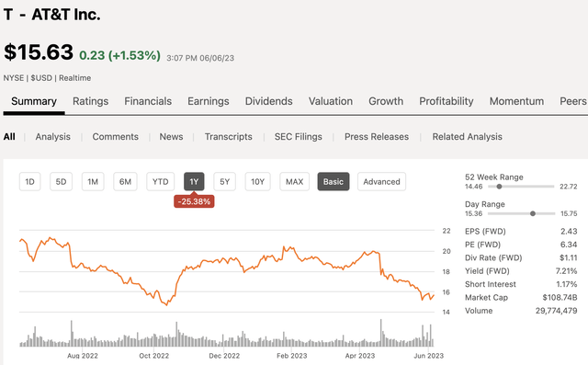Screen dimensions: 588x365
Task: Toggle the Basic chart mode
Action: pos(333,181)
